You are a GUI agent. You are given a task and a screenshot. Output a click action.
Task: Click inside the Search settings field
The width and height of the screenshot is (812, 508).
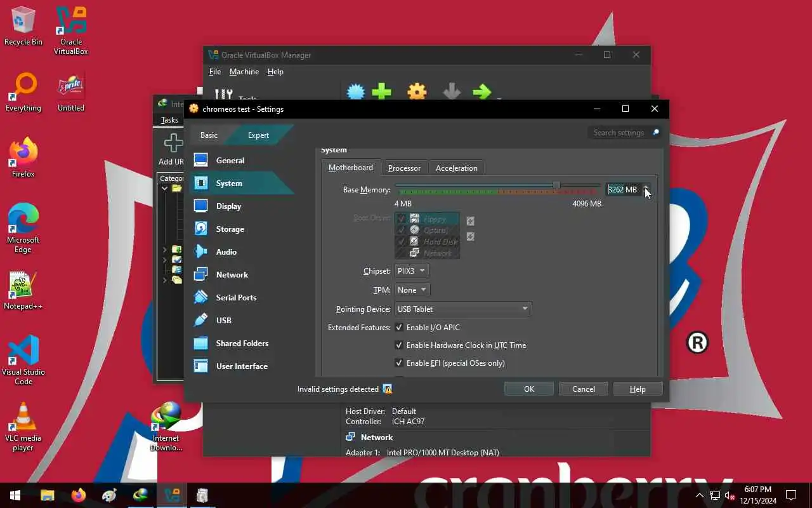(x=619, y=133)
